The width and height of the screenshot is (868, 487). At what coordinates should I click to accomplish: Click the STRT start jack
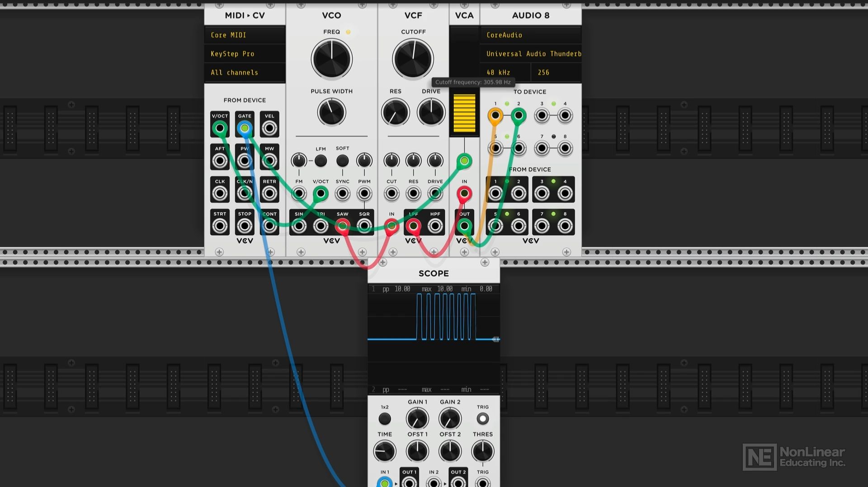click(x=220, y=226)
